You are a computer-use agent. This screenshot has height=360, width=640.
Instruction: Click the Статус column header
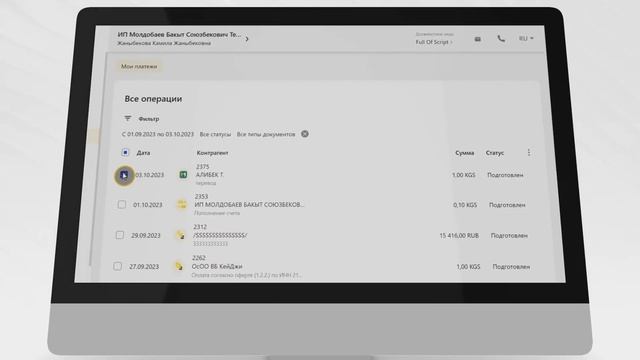[495, 153]
